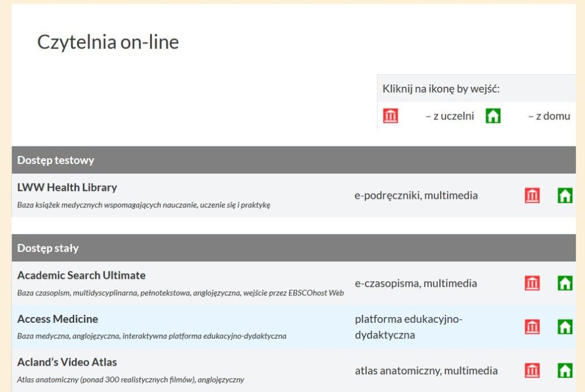Click the Acland's Video Atlas title

67,362
